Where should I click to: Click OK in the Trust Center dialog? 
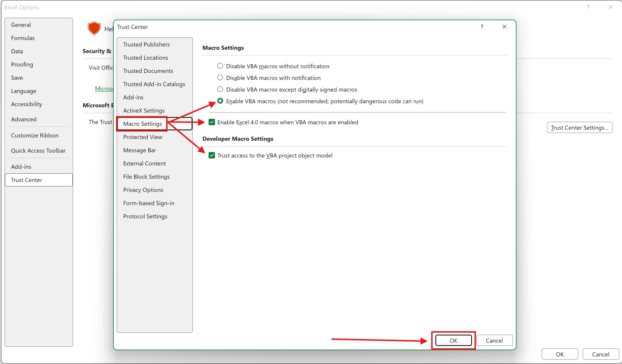pyautogui.click(x=453, y=340)
